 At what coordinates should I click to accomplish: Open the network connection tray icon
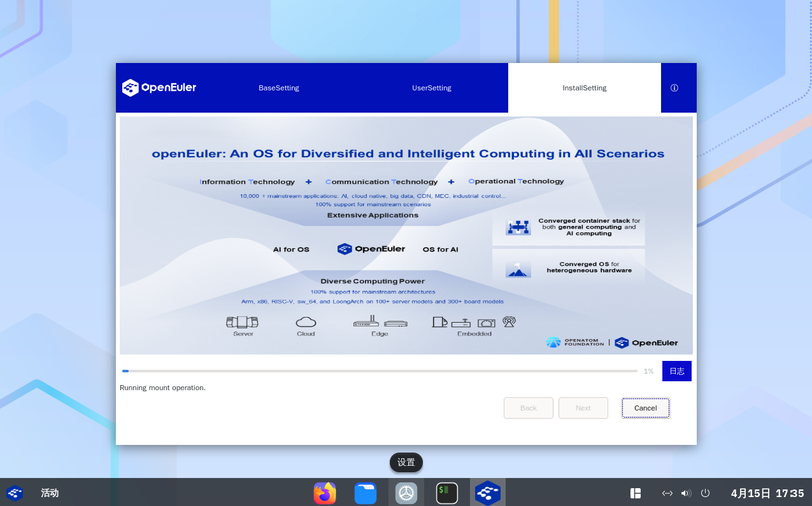pos(667,493)
